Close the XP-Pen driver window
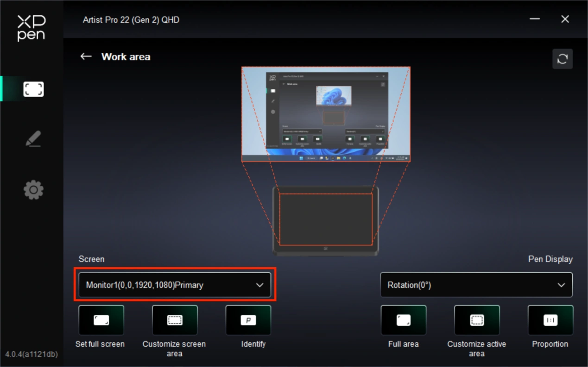Image resolution: width=588 pixels, height=367 pixels. (565, 19)
